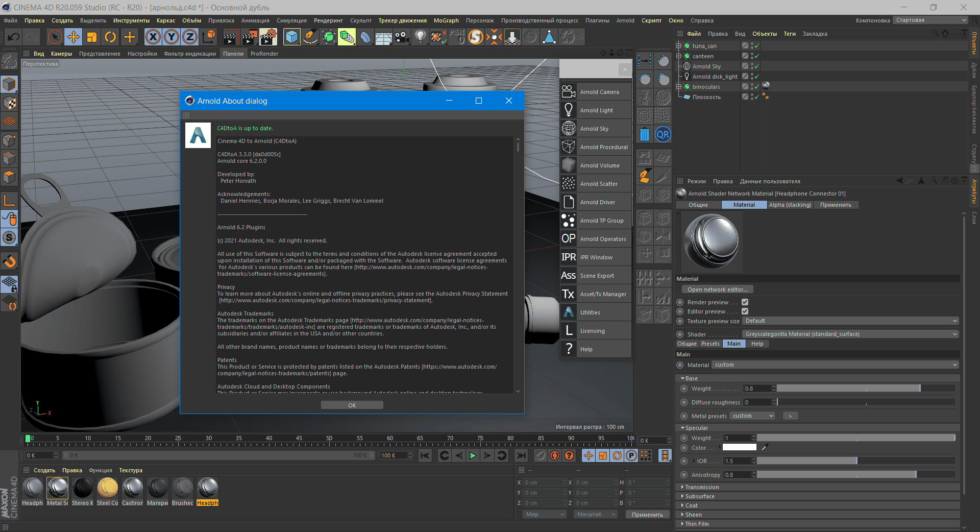The width and height of the screenshot is (980, 532).
Task: Open Metal presets dropdown
Action: (752, 416)
